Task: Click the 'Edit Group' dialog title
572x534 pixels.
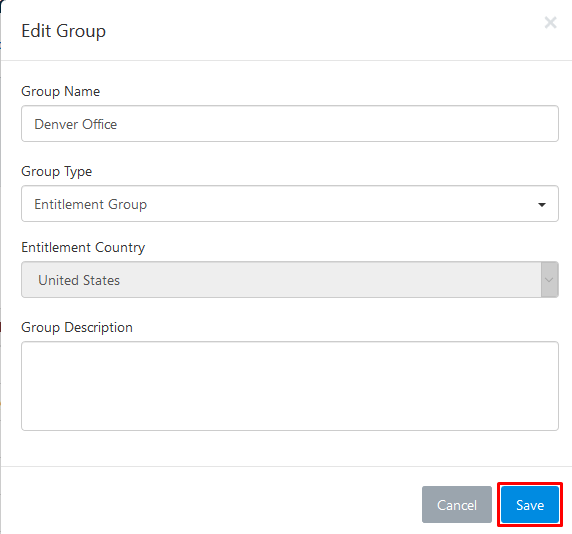Action: pos(63,31)
